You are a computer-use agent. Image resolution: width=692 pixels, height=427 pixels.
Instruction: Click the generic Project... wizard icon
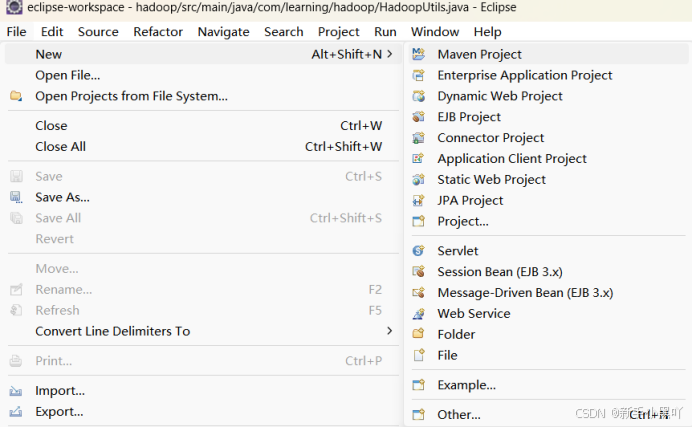418,221
